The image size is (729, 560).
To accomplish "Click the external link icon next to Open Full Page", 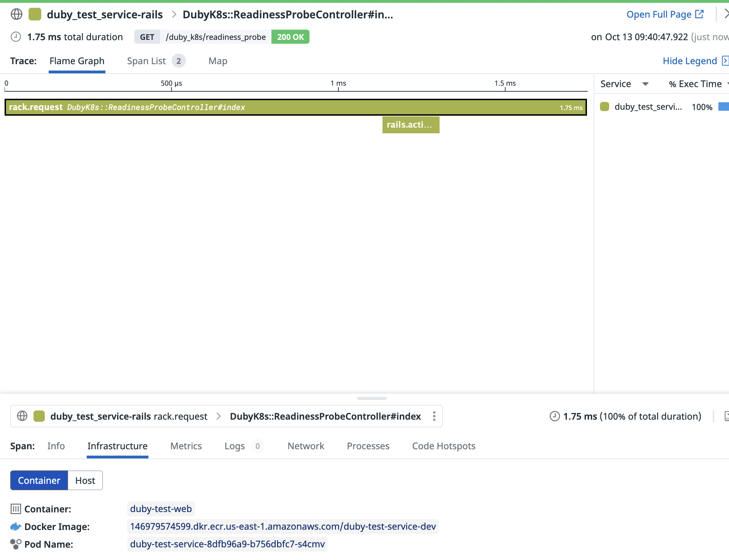I will (x=699, y=14).
